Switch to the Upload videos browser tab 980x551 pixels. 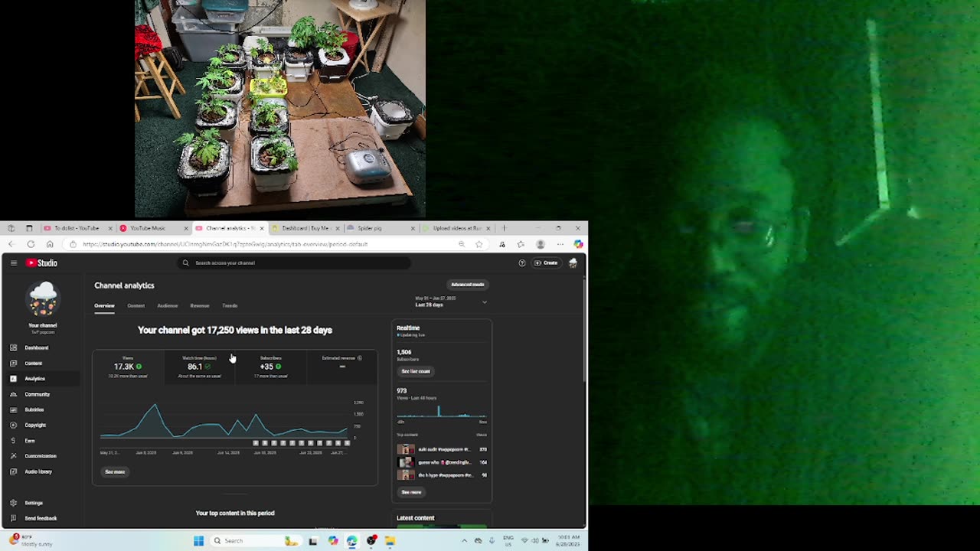[456, 228]
